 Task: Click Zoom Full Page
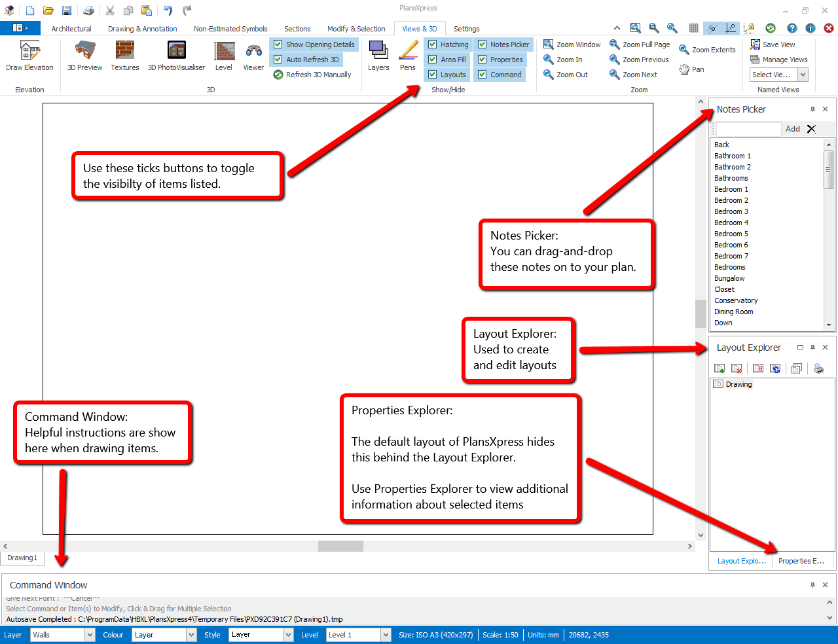640,45
